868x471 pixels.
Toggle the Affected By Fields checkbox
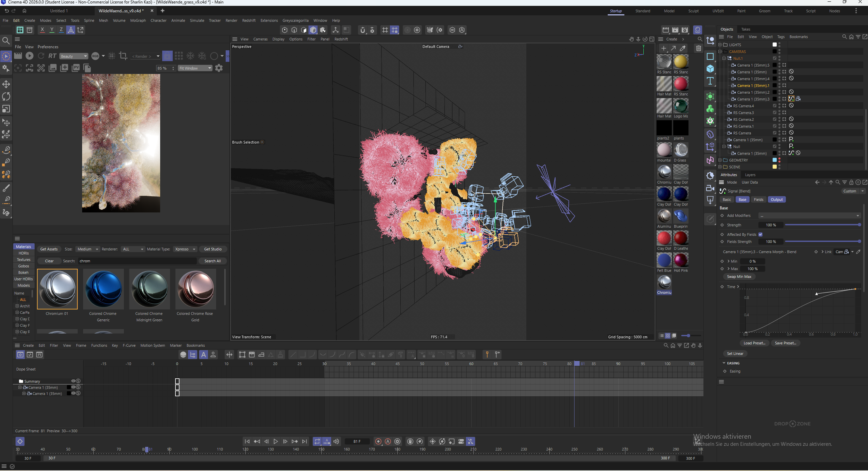(x=760, y=235)
